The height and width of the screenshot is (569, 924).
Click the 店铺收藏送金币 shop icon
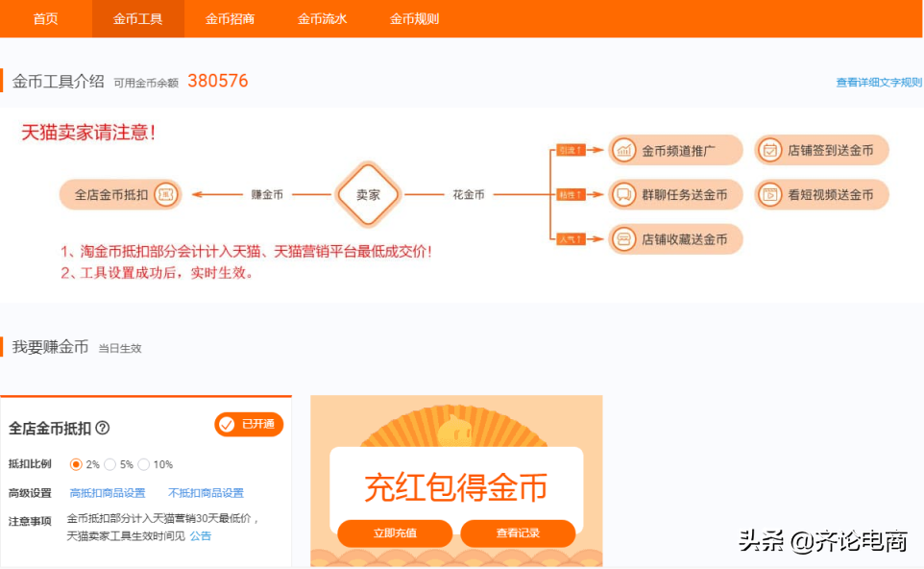click(623, 239)
